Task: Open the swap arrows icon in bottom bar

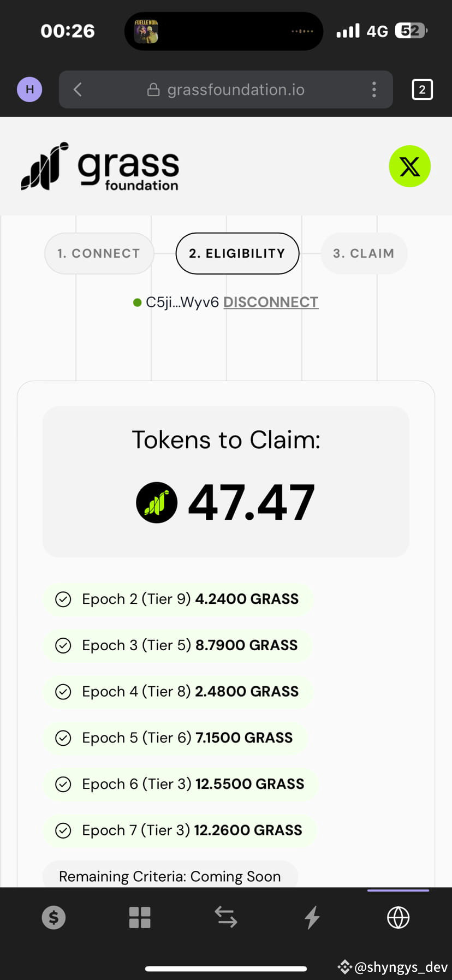Action: [225, 917]
